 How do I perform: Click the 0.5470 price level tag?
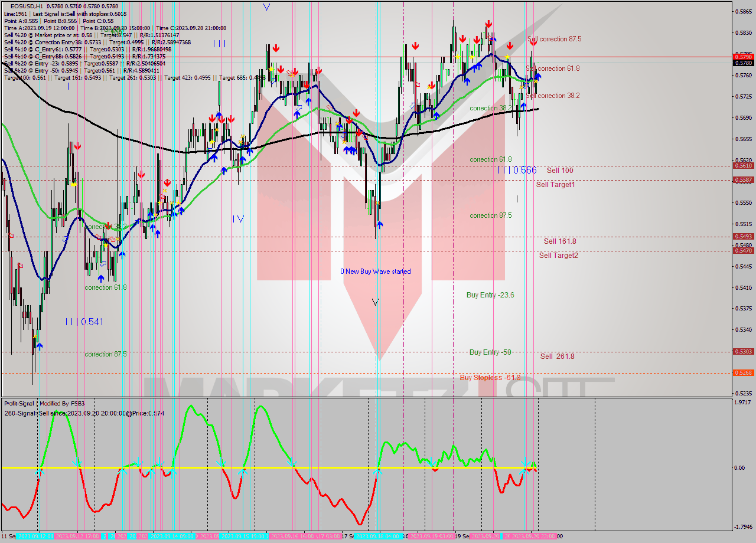(x=743, y=251)
